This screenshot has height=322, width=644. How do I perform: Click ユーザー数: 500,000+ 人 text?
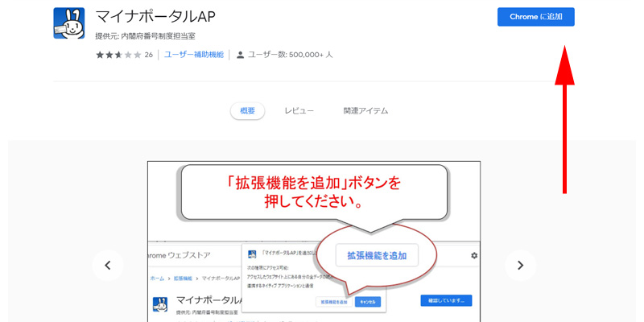(x=291, y=55)
